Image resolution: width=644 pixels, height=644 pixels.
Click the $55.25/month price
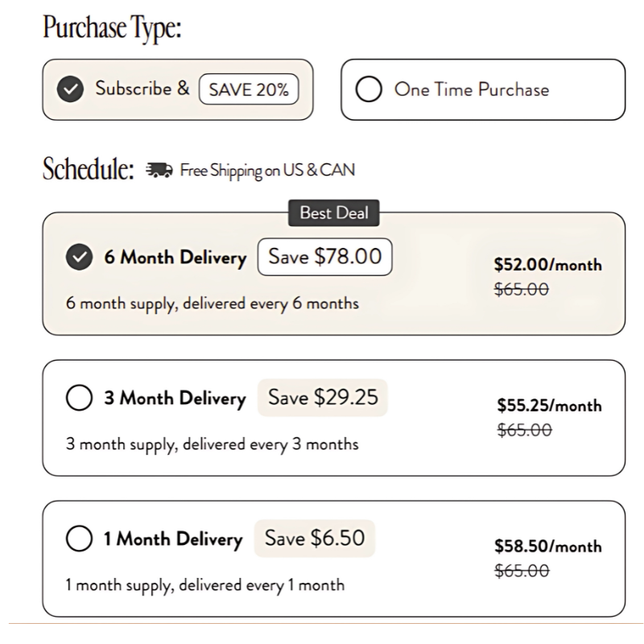point(549,406)
